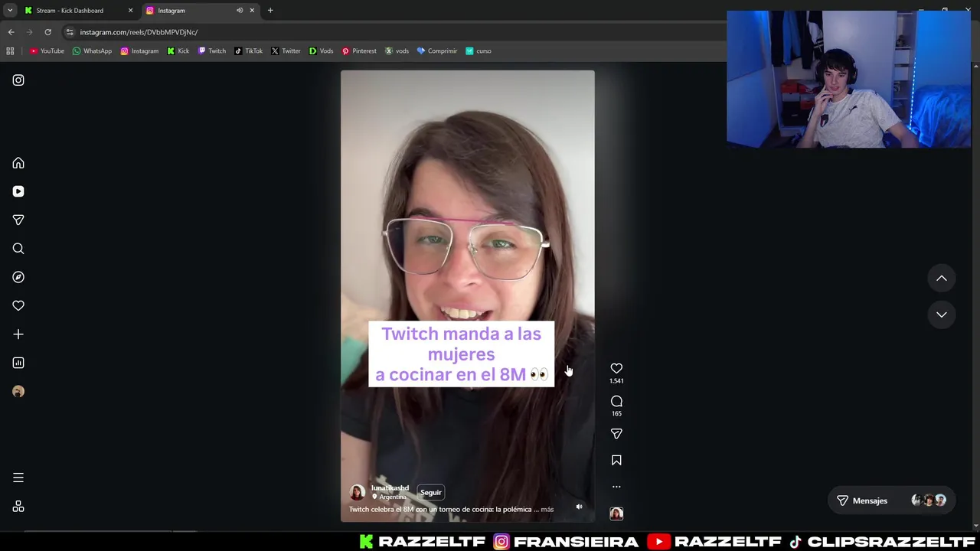980x551 pixels.
Task: Open hamburger More menu in sidebar
Action: 18,478
